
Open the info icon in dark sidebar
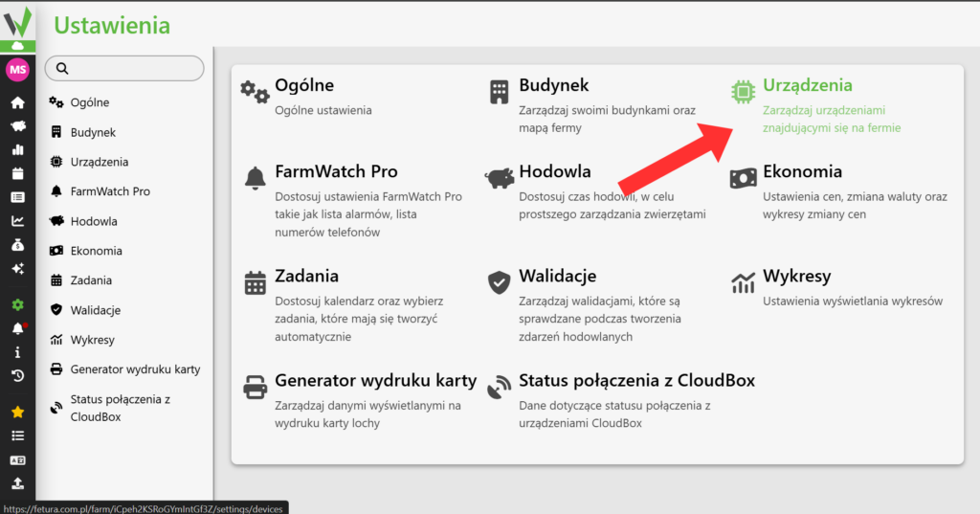coord(17,352)
